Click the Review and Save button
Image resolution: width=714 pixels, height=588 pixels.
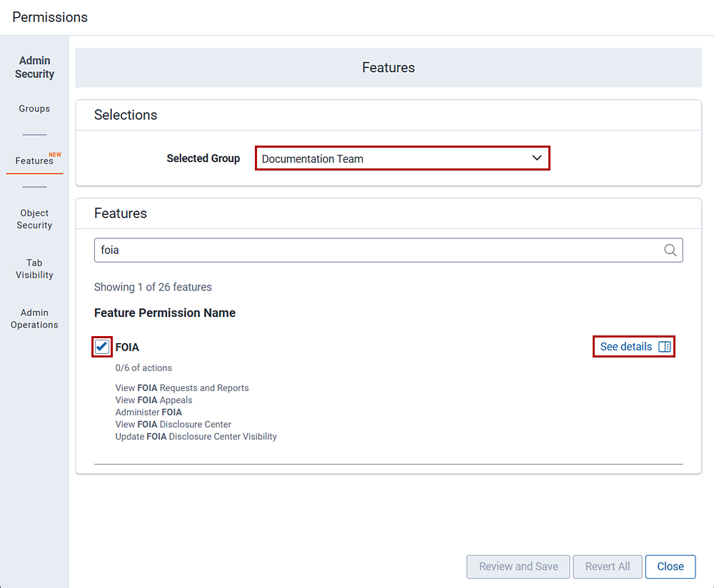[x=518, y=567]
